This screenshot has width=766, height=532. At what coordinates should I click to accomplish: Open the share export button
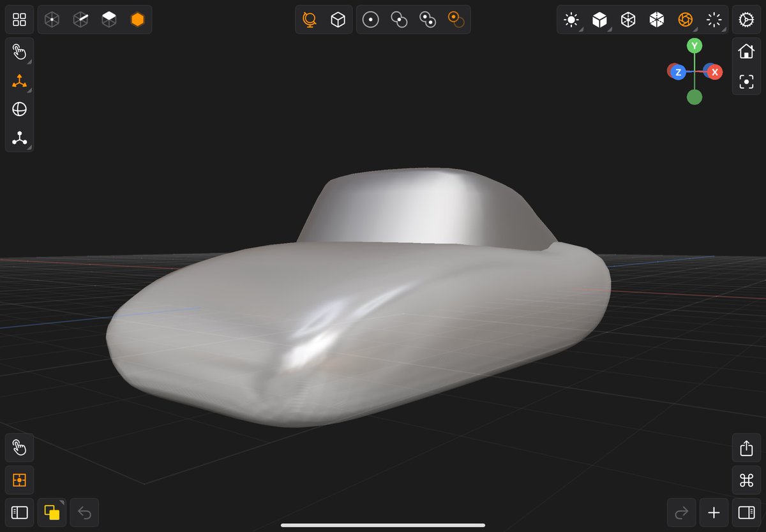pyautogui.click(x=746, y=448)
